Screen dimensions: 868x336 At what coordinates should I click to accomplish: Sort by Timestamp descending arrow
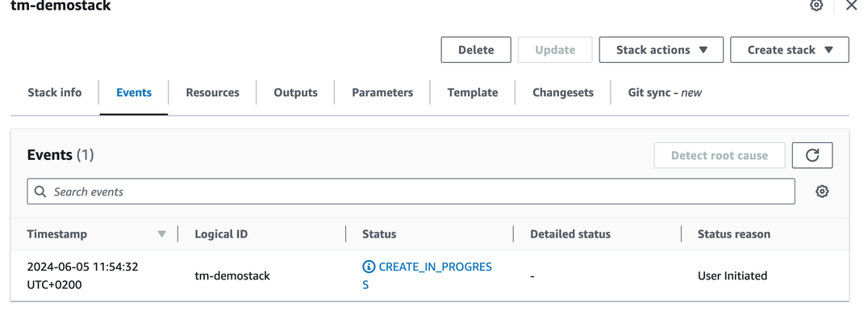point(161,234)
